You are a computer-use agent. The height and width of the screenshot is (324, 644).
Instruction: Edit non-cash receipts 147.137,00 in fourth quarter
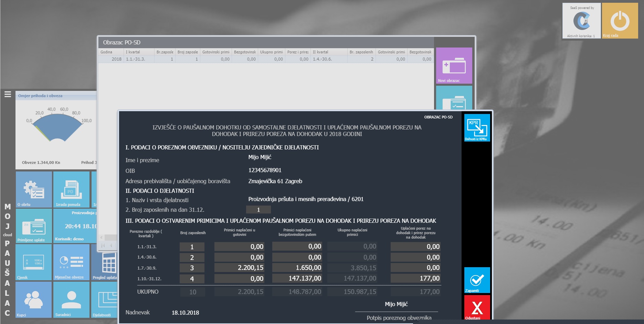click(297, 278)
